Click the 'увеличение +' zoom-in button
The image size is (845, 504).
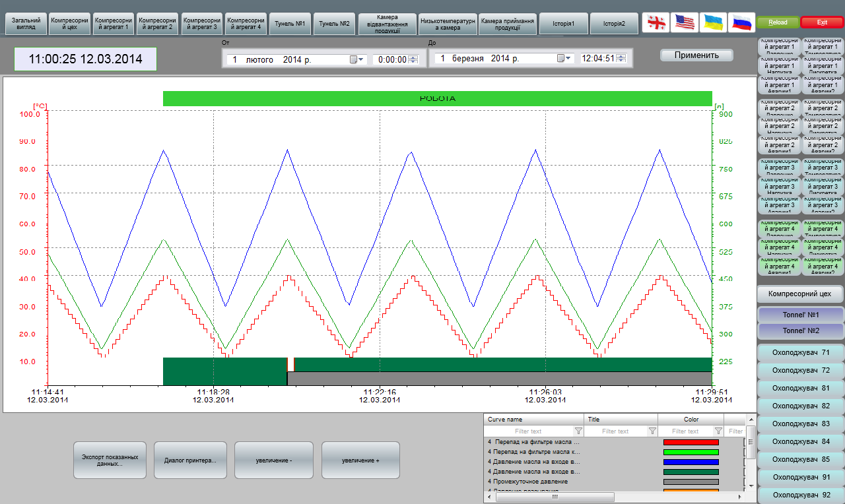coord(360,460)
